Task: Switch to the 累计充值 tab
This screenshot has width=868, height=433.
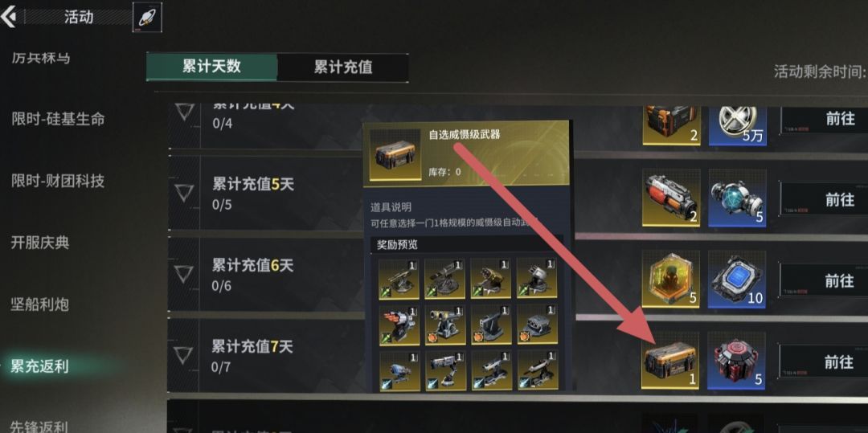Action: [x=342, y=67]
